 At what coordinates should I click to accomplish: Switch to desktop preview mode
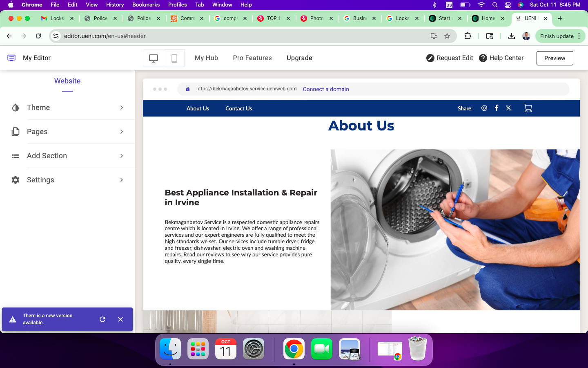click(x=154, y=58)
